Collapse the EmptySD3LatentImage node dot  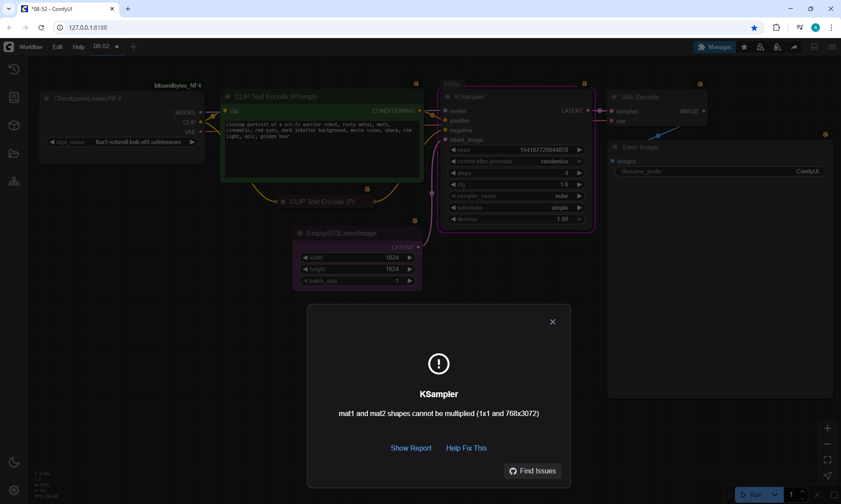pos(300,233)
